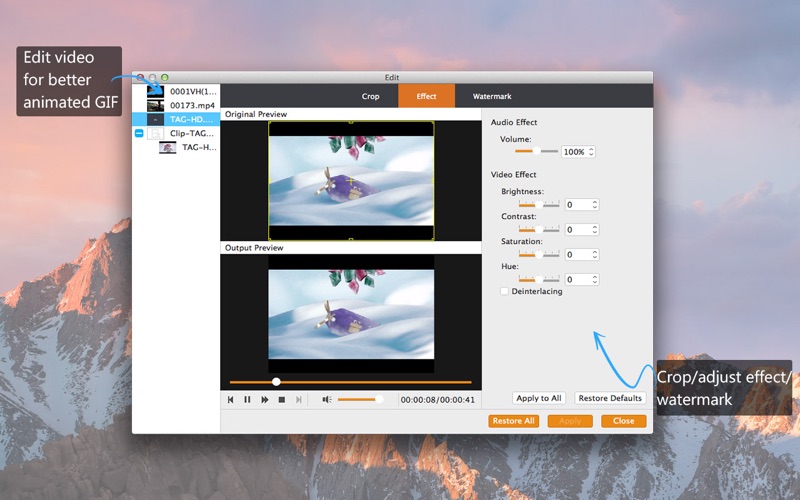
Task: Click the Brightness value stepper arrows
Action: click(595, 204)
